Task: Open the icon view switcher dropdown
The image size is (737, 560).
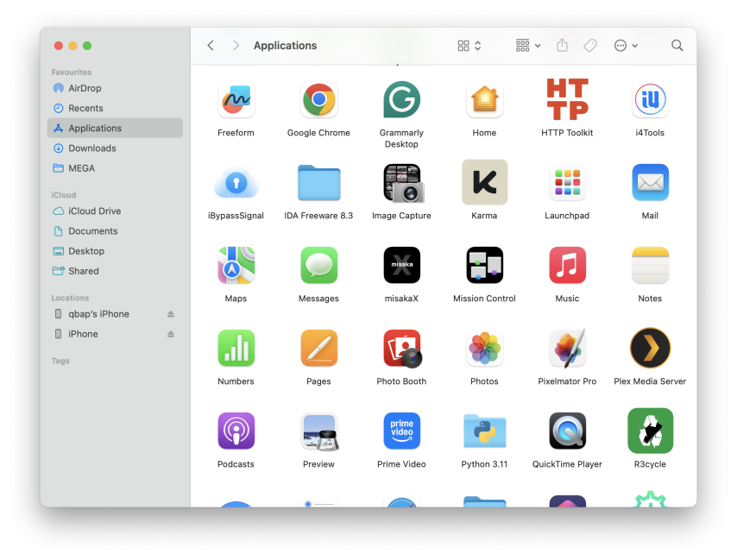Action: tap(469, 46)
